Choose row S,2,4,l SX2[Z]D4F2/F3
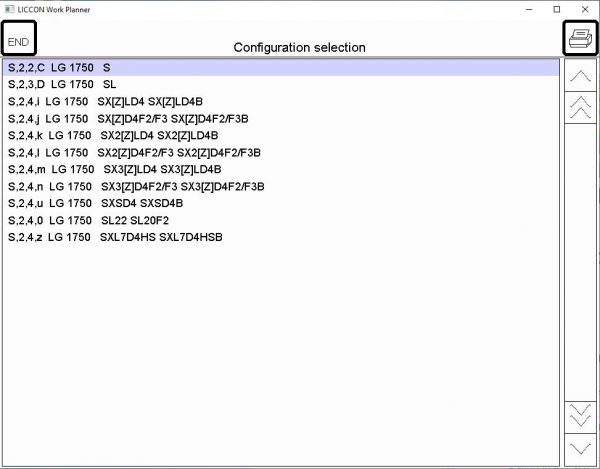The height and width of the screenshot is (469, 600). pos(281,153)
